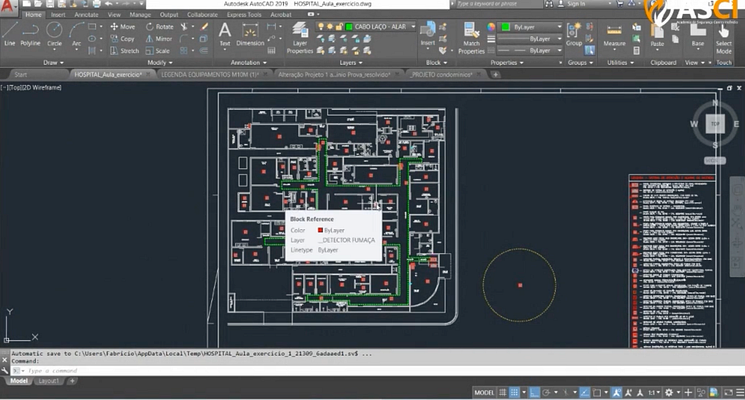
Task: Activate the Copy command
Action: [123, 39]
